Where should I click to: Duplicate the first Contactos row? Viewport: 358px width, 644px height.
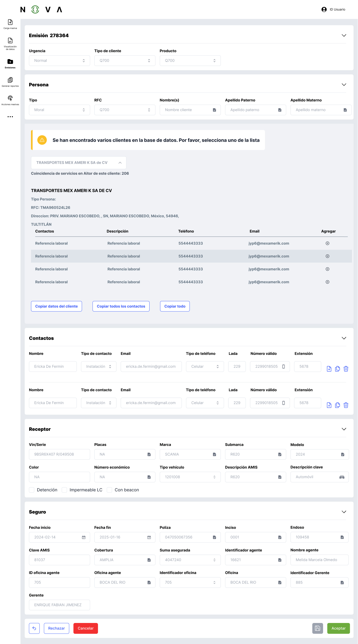click(x=337, y=369)
